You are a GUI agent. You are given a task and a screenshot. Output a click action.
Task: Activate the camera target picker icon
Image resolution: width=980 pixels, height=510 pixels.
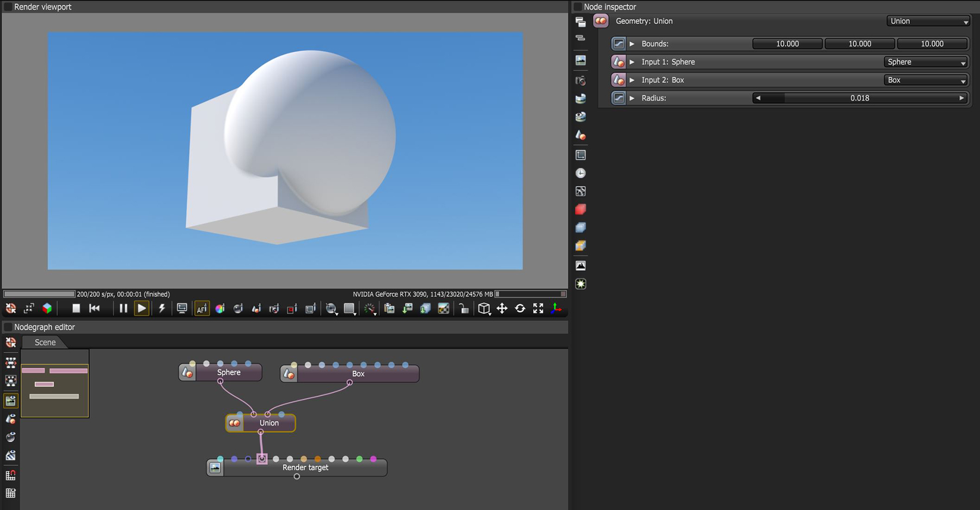pyautogui.click(x=274, y=308)
